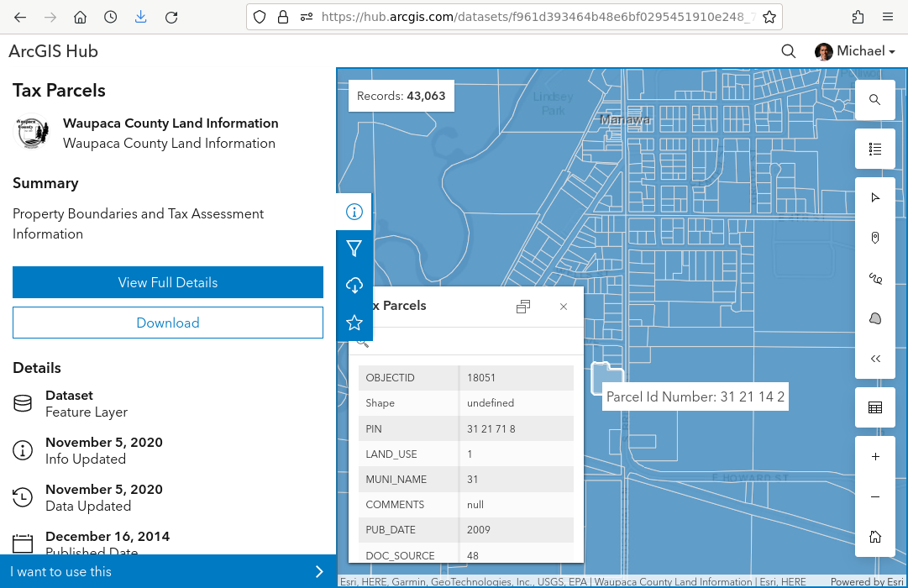Dock the Tax Parcels popup
Image resolution: width=908 pixels, height=588 pixels.
point(523,307)
